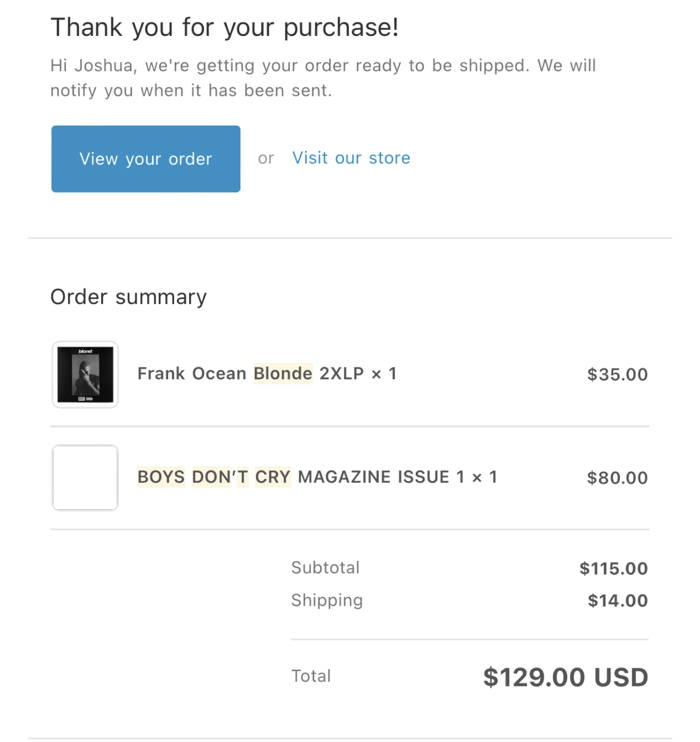Click the $115.00 subtotal amount
This screenshot has width=700, height=742.
(613, 568)
